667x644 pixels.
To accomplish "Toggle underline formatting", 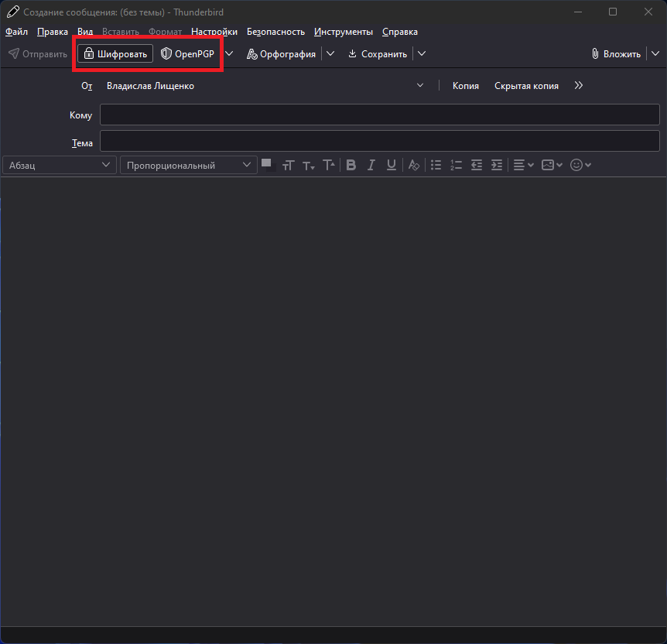I will click(x=392, y=165).
